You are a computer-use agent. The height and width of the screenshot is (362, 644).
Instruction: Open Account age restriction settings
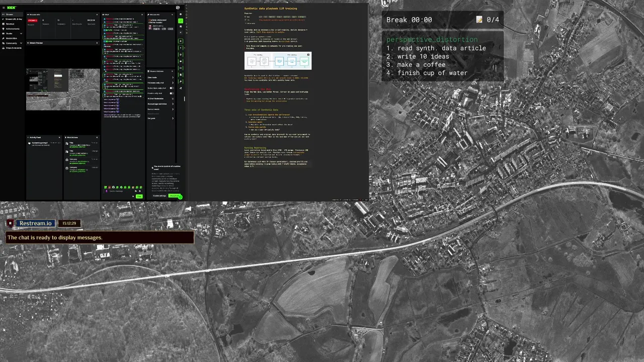161,104
